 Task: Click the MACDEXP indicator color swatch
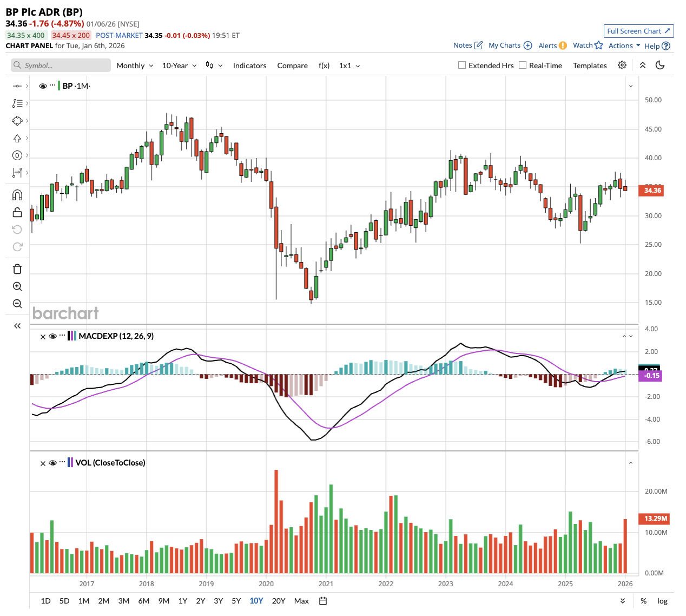71,336
